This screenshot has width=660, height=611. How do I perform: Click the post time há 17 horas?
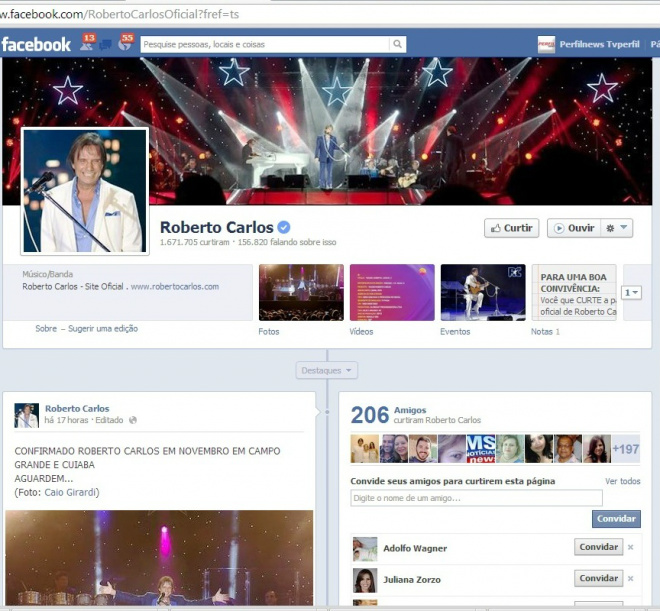pos(67,420)
